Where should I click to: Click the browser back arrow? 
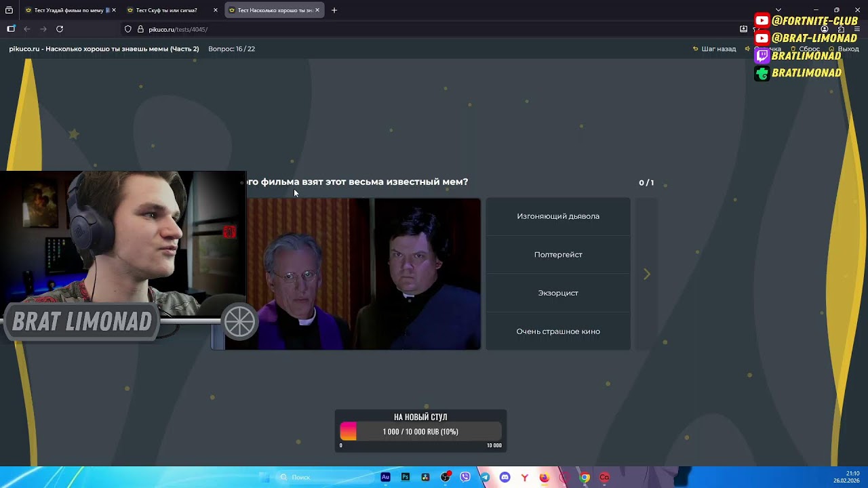pyautogui.click(x=27, y=29)
